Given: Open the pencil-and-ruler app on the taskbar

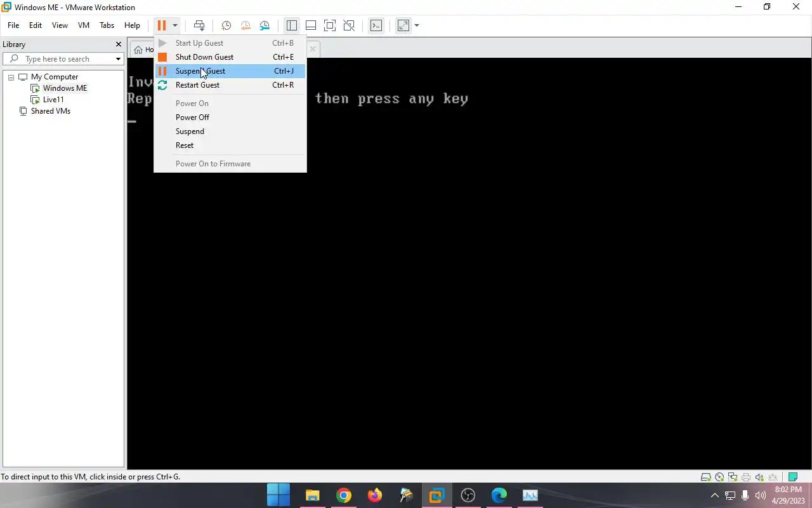Looking at the screenshot, I should pos(405,495).
